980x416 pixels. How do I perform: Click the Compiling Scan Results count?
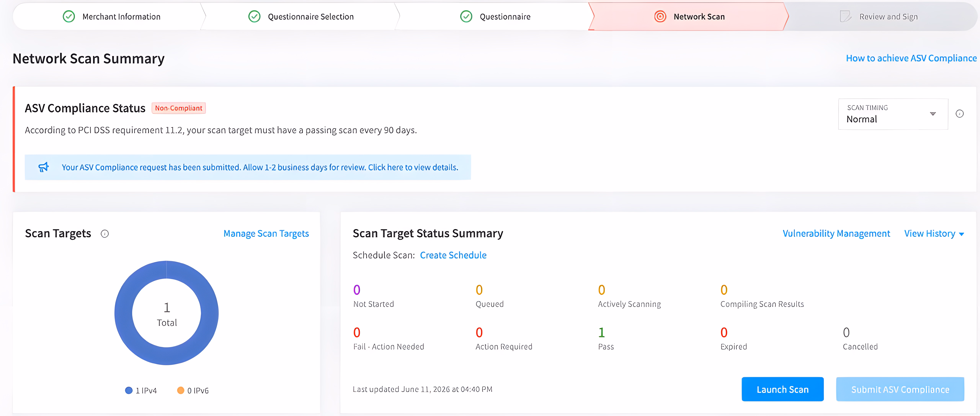(x=724, y=290)
